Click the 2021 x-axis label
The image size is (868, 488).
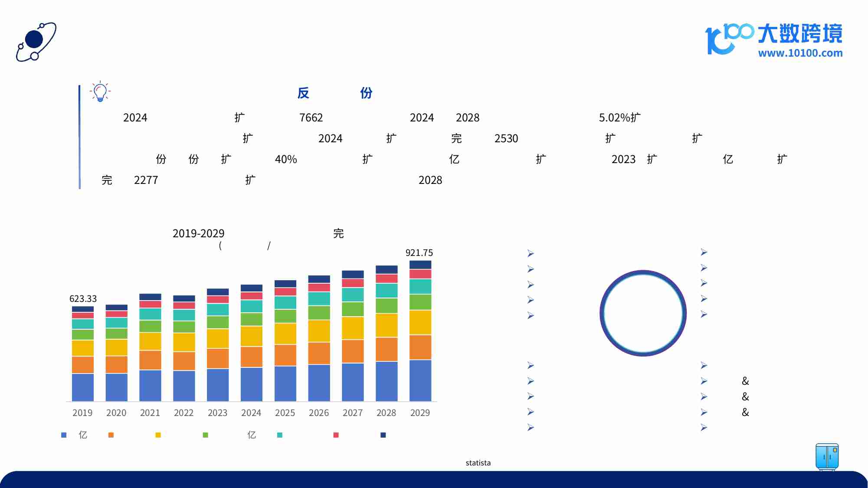150,413
